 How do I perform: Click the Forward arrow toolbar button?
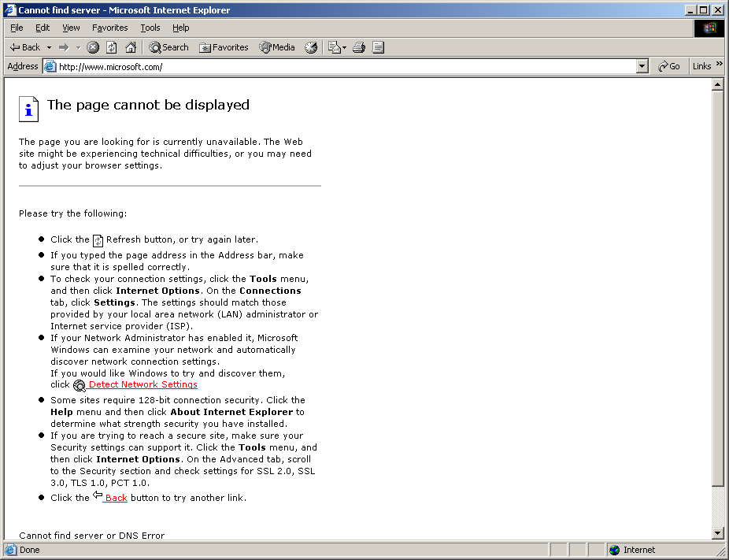click(64, 47)
